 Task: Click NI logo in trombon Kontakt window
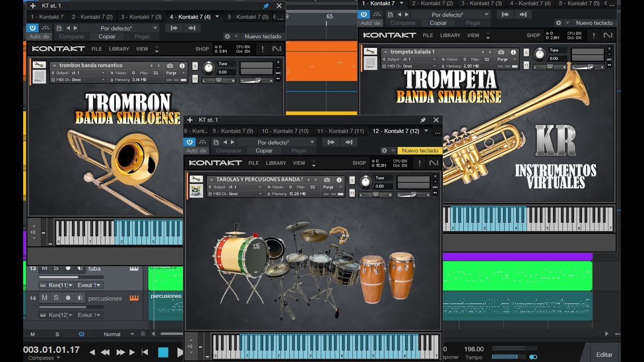[x=276, y=49]
